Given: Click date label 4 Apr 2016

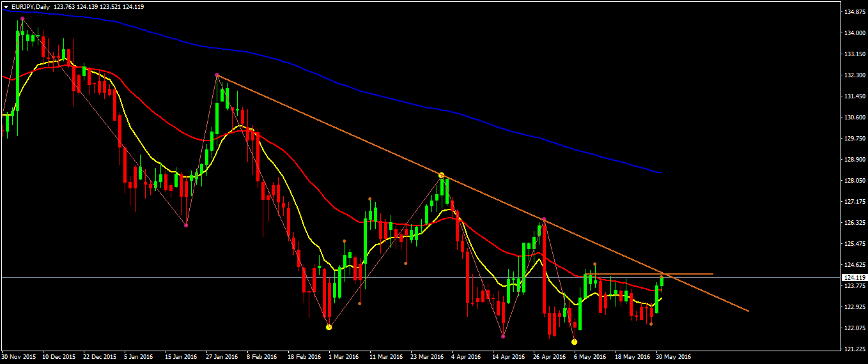Looking at the screenshot, I should (466, 357).
